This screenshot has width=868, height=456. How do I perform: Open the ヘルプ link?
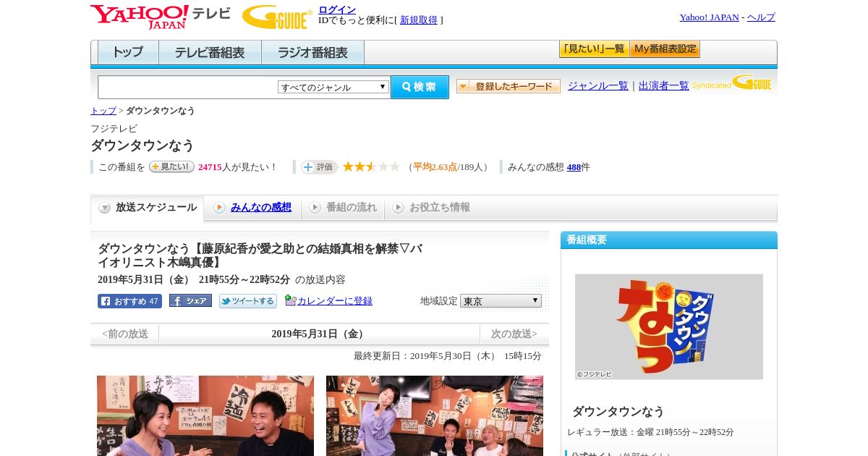(x=761, y=17)
